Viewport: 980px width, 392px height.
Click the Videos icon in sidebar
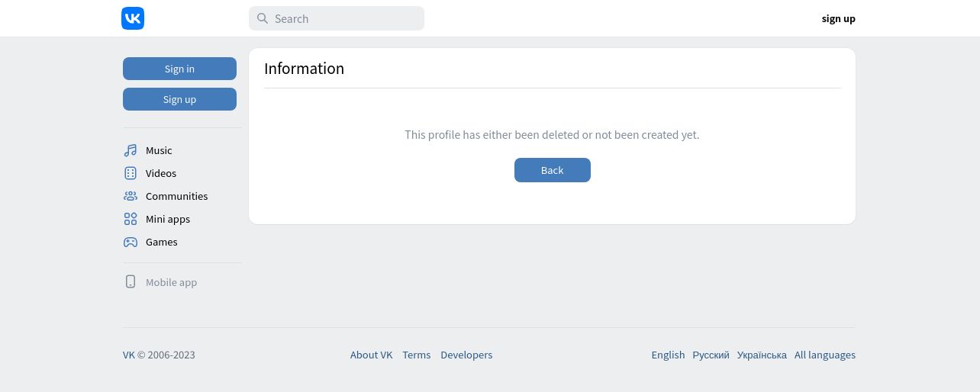tap(131, 173)
